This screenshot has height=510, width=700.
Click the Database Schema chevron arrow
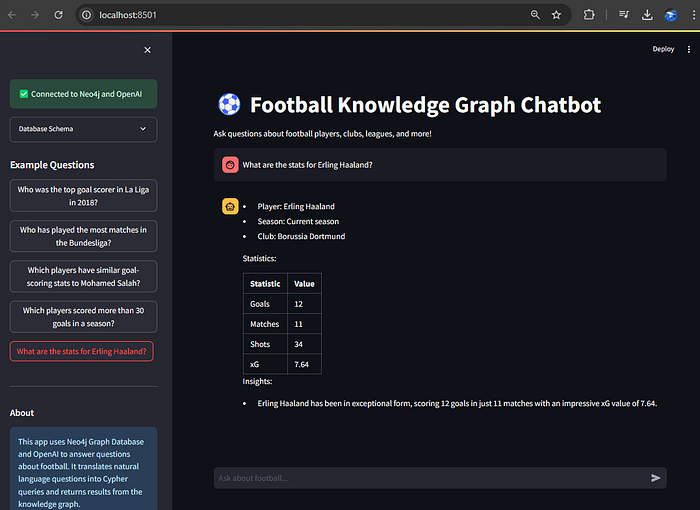tap(143, 129)
